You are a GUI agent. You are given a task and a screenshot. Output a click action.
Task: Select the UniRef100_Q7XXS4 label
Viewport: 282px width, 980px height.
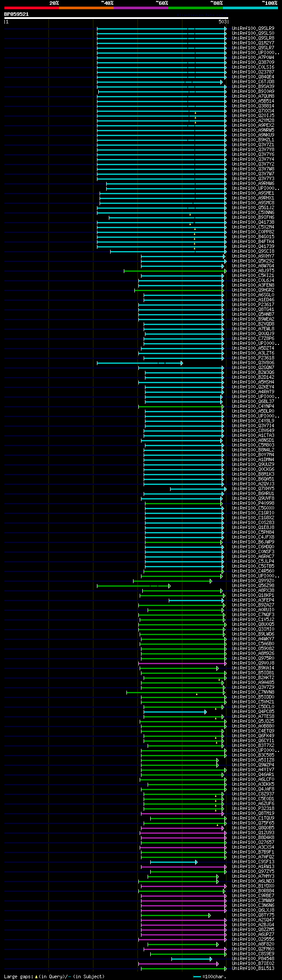(x=253, y=111)
